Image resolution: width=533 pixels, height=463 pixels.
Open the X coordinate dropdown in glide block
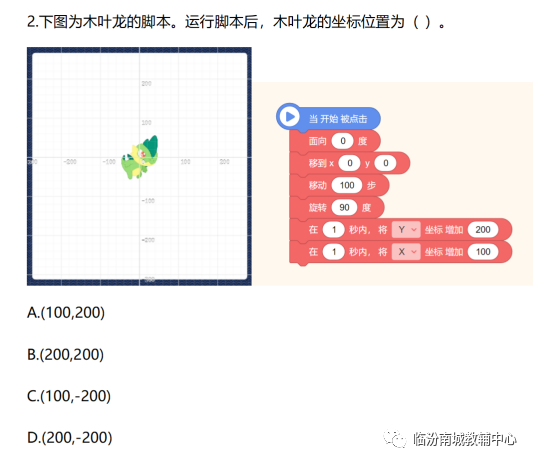click(406, 252)
